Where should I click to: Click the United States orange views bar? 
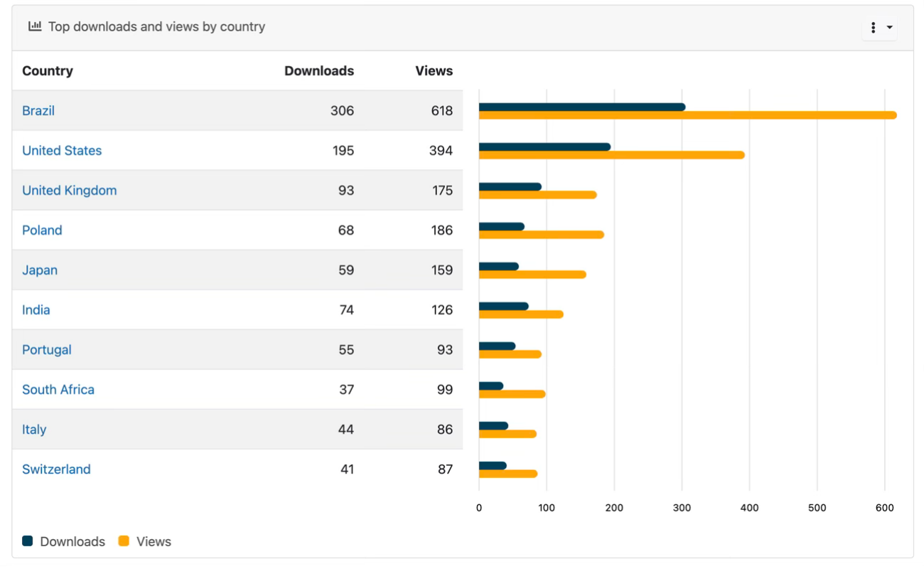pyautogui.click(x=611, y=155)
